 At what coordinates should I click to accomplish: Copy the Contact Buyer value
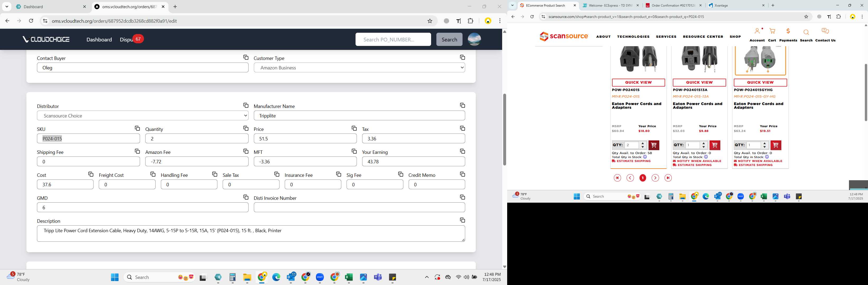[246, 57]
